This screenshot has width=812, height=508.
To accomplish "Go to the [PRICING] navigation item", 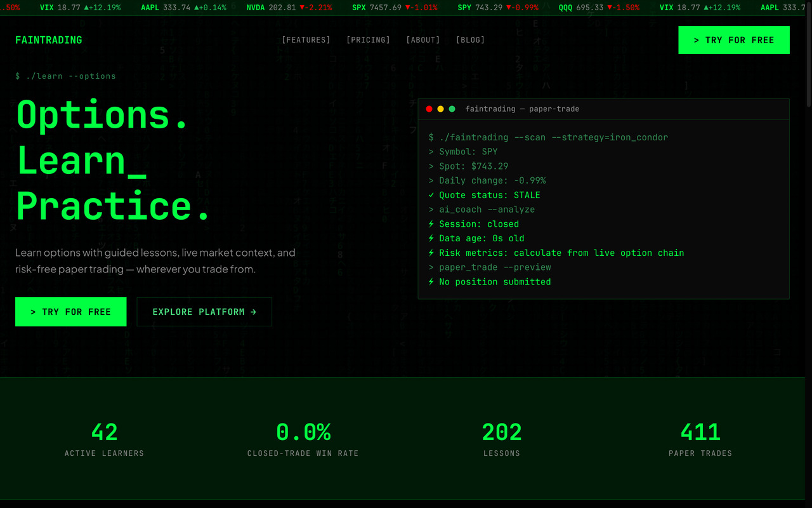I will [x=369, y=40].
